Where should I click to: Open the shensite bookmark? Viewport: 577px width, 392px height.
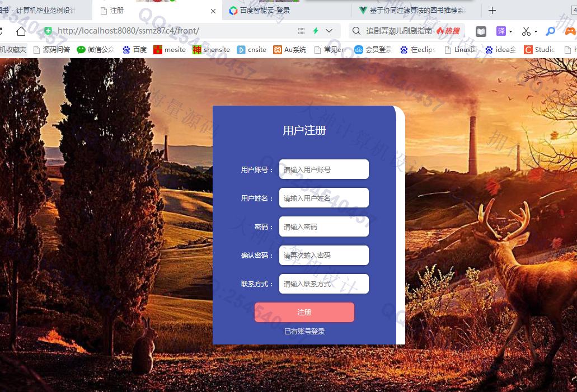point(211,50)
